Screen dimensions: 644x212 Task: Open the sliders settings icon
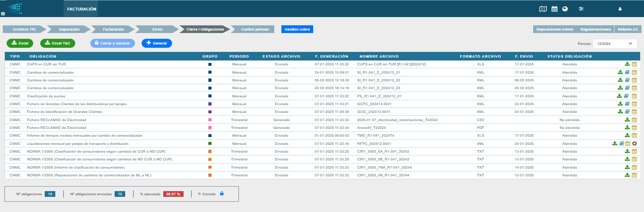coord(581,9)
